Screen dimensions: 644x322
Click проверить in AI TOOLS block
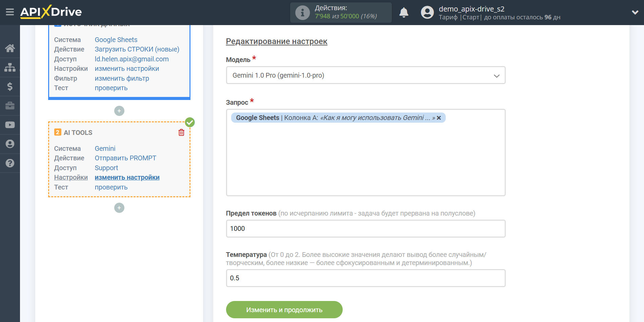[111, 187]
